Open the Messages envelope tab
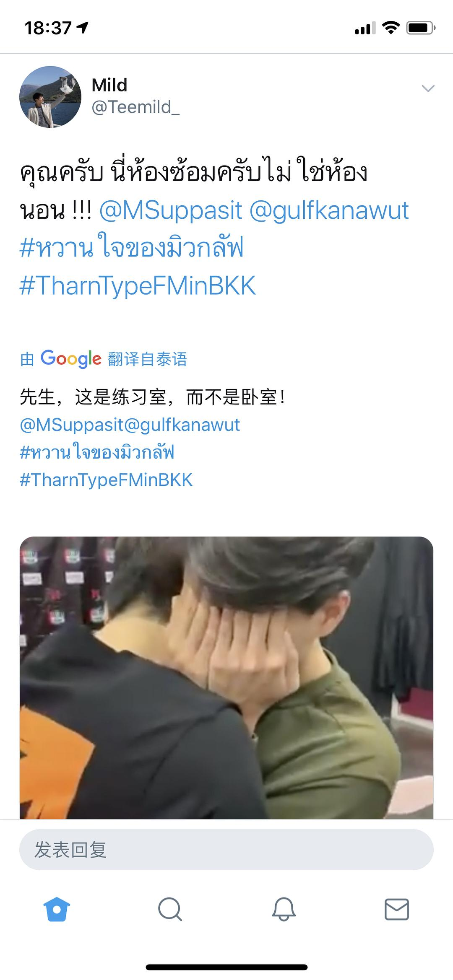This screenshot has height=980, width=453. click(x=397, y=909)
